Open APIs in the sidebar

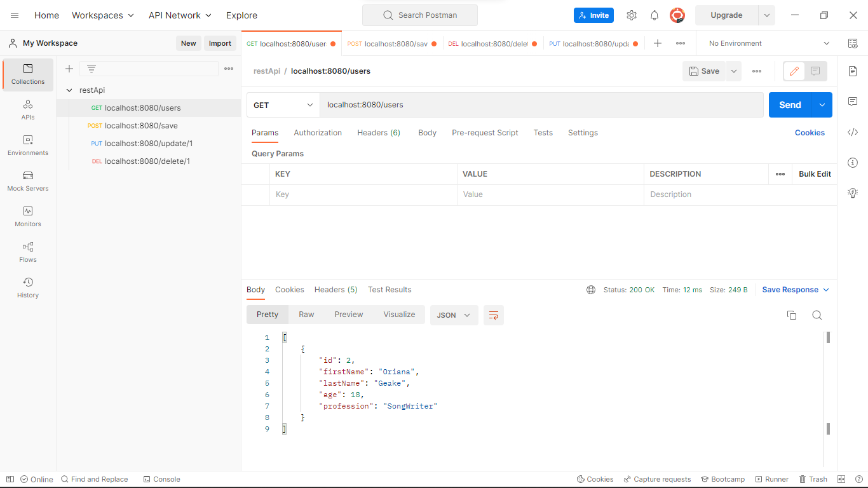[x=28, y=110]
